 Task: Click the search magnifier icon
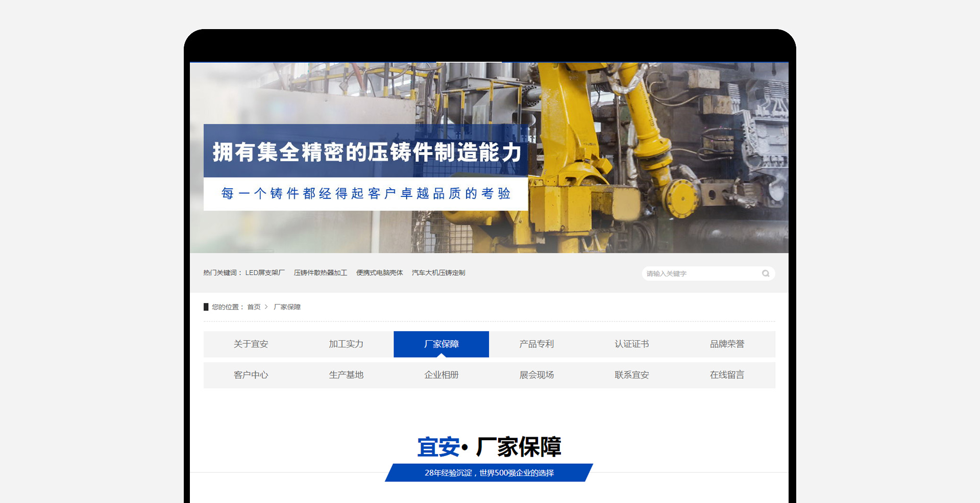(765, 273)
